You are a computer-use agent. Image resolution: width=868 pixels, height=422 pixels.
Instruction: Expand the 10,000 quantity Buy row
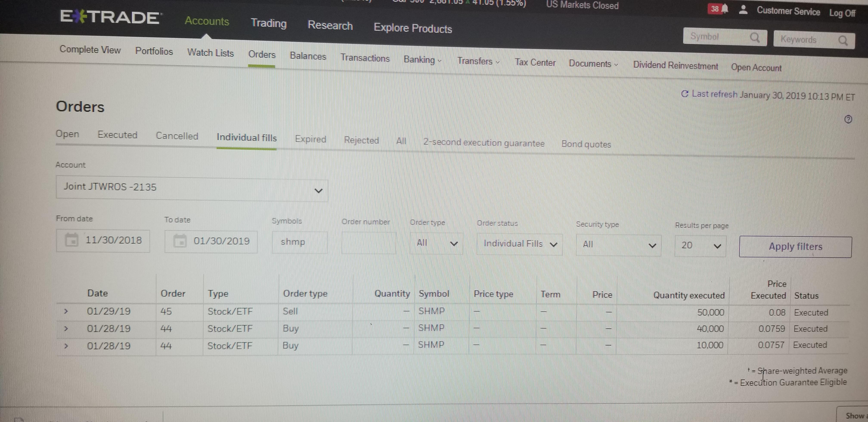(66, 346)
